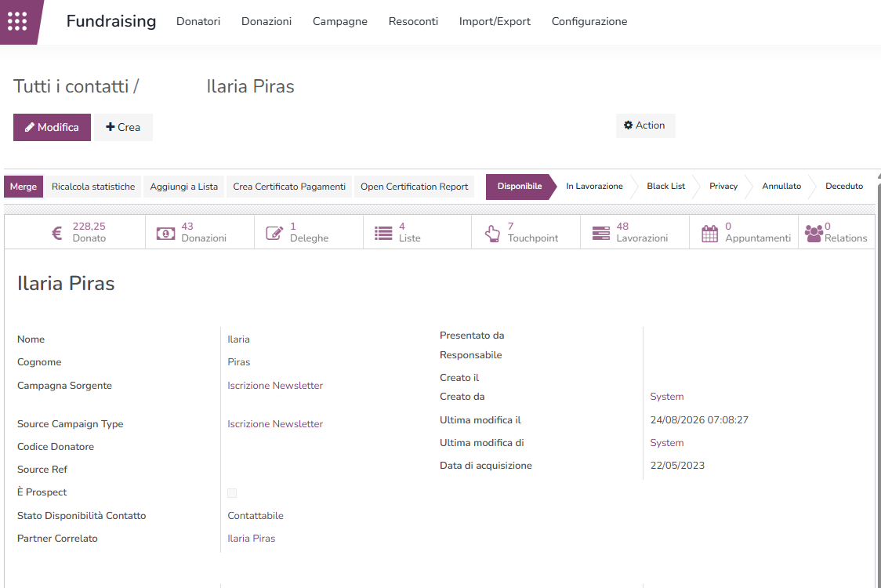Viewport: 881px width, 588px height.
Task: Open the Resoconti menu
Action: coord(413,21)
